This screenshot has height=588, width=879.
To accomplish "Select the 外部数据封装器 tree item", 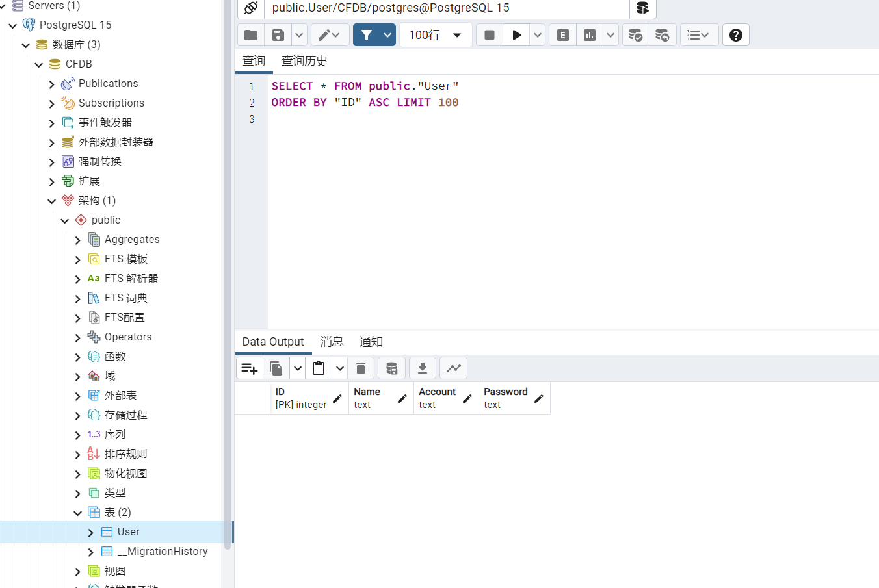I will pos(116,142).
